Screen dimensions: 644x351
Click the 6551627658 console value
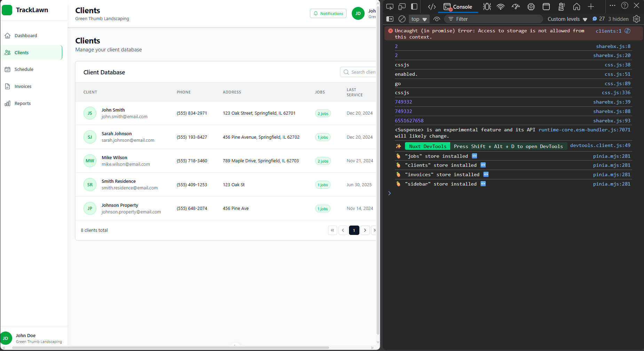tap(409, 121)
